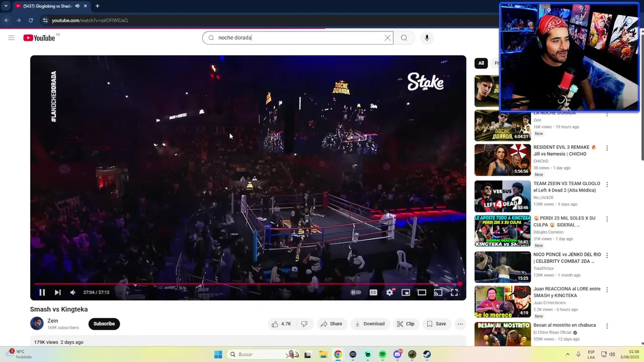This screenshot has width=644, height=362.
Task: Open PERDI 25 MIL SOLES video title
Action: (x=565, y=221)
